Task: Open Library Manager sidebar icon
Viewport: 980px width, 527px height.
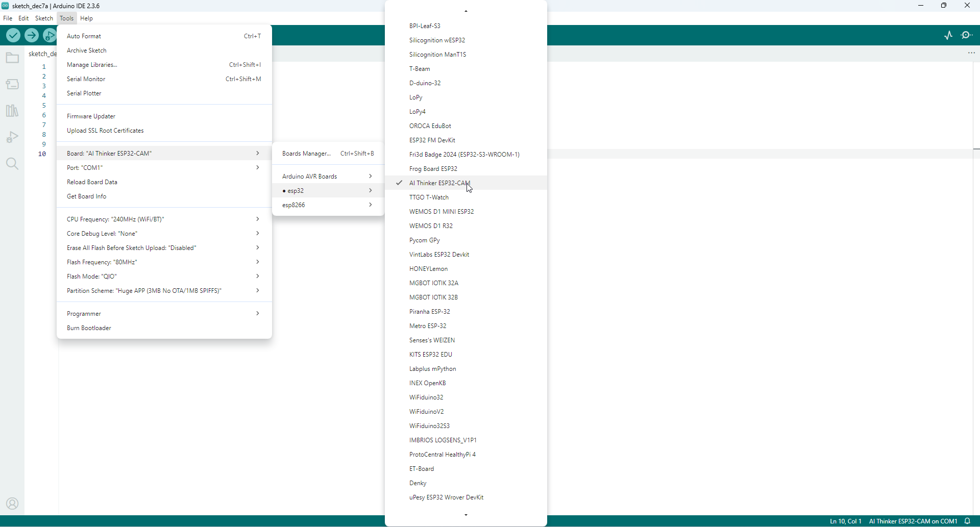Action: (12, 111)
